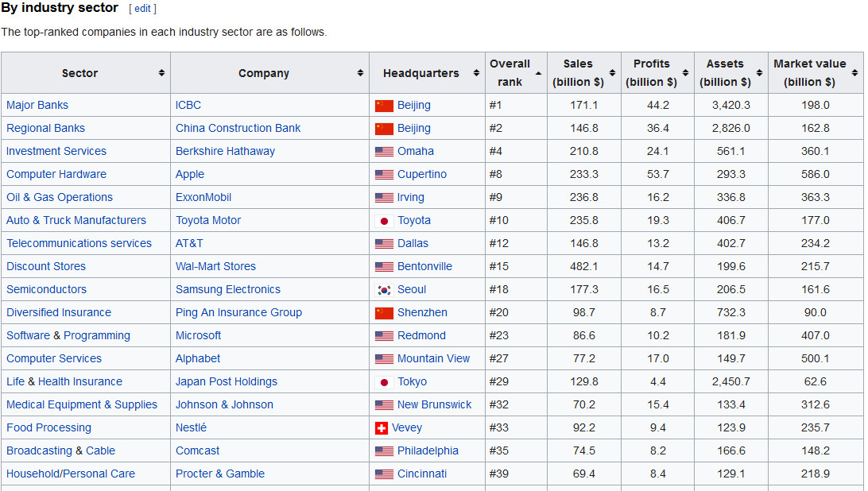
Task: Click the US flag beside Cupertino
Action: point(384,175)
